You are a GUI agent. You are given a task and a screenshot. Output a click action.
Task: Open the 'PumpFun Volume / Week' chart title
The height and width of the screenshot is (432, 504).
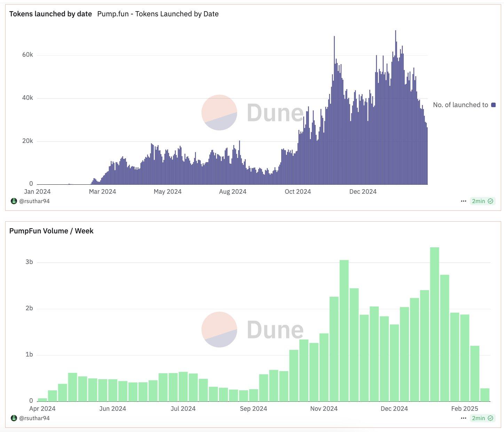[51, 231]
